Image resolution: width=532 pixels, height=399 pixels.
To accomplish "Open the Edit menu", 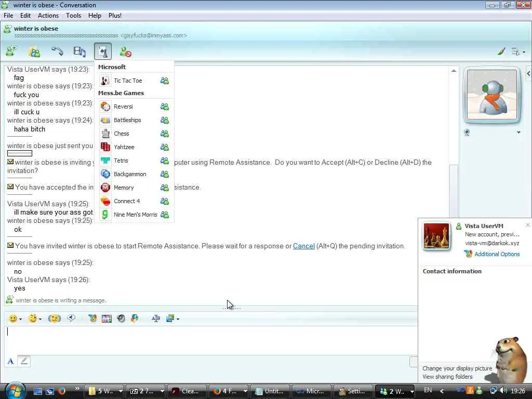I will [x=25, y=16].
